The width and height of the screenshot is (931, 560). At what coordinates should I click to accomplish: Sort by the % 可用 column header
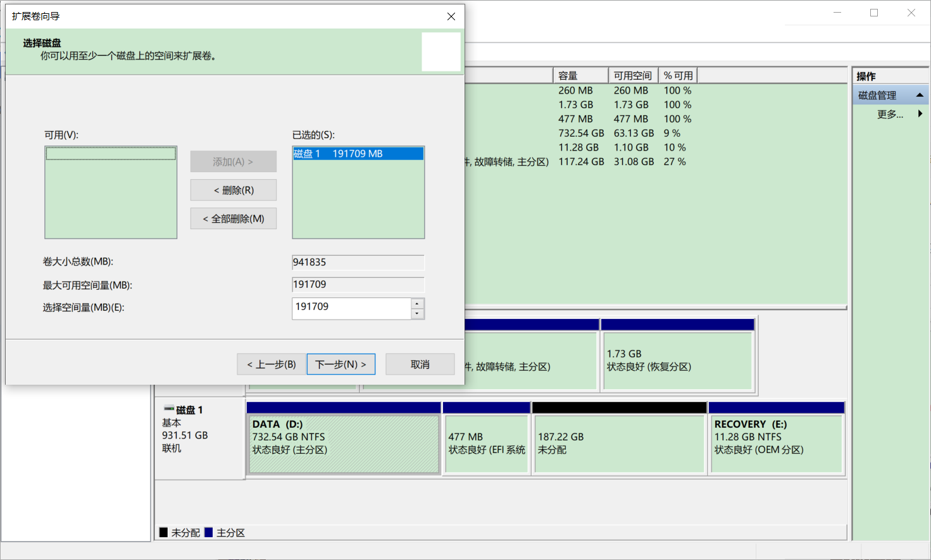[x=678, y=75]
